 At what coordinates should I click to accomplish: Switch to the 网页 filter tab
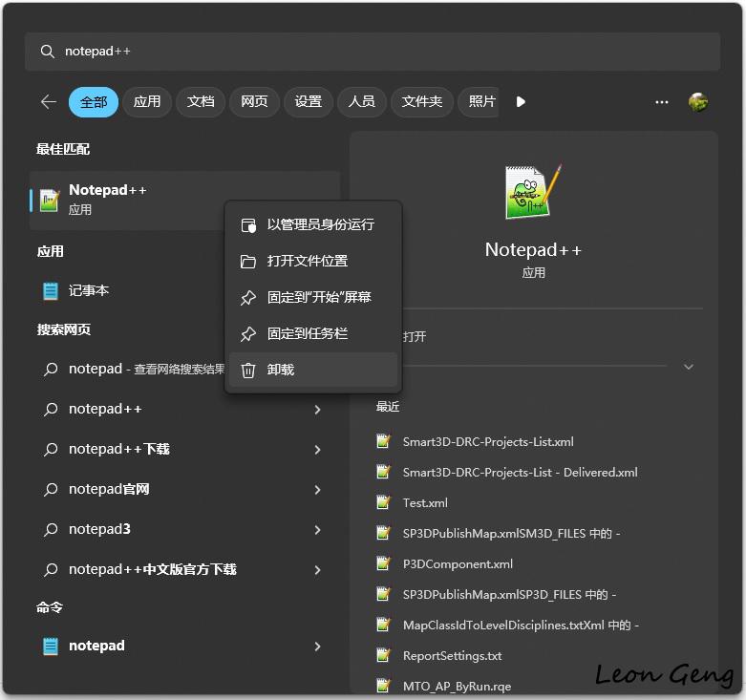[x=254, y=102]
